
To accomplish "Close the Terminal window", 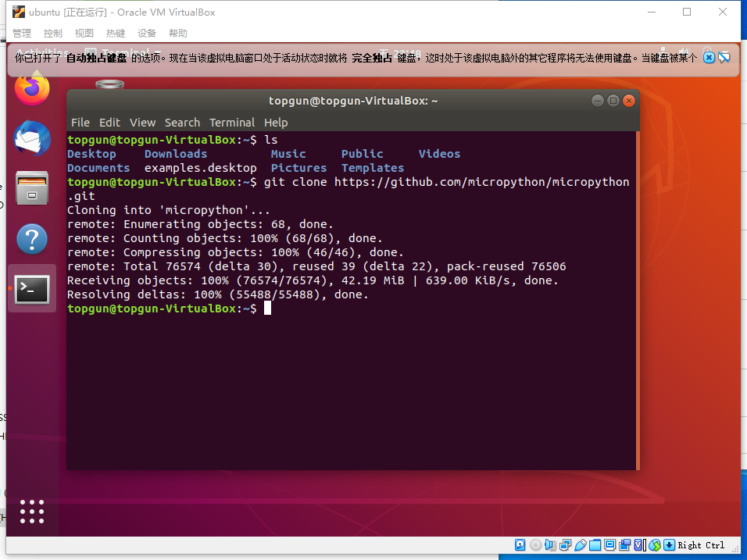I will (x=629, y=101).
